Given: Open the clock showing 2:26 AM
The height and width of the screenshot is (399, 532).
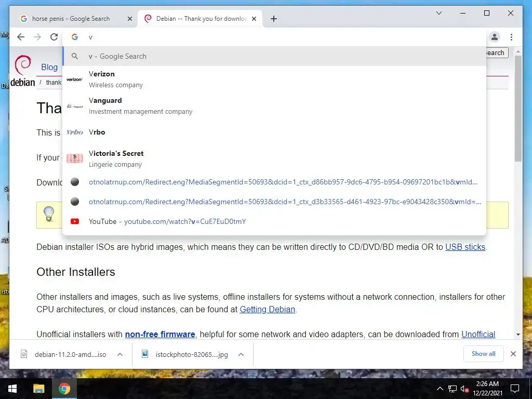Looking at the screenshot, I should tap(487, 389).
